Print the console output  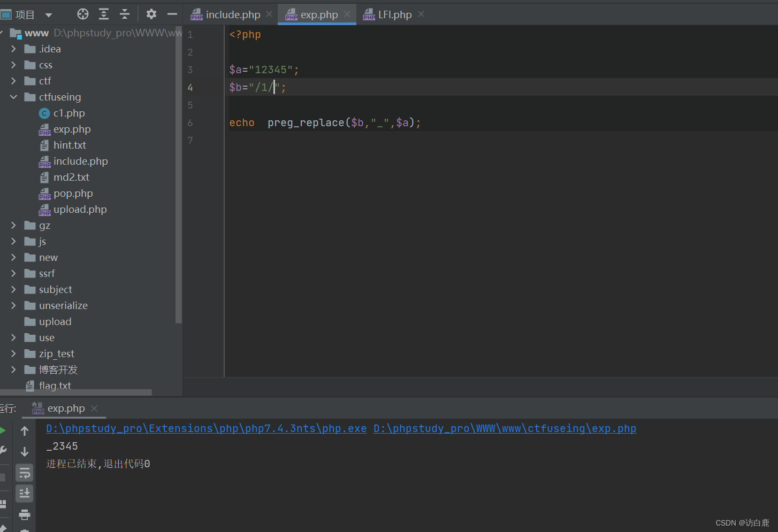click(x=24, y=514)
